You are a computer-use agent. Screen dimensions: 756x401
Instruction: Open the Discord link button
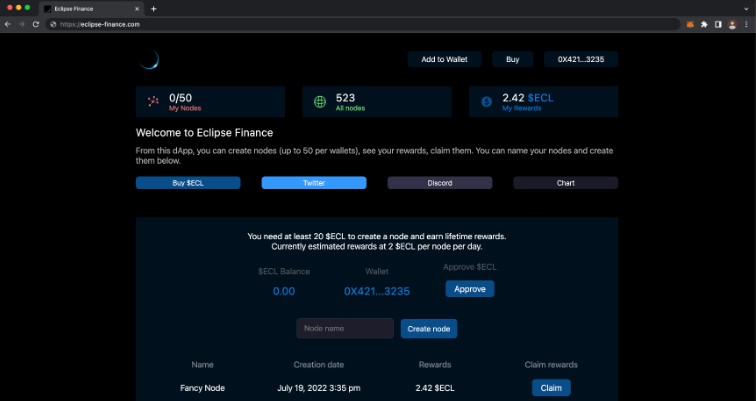(x=439, y=183)
